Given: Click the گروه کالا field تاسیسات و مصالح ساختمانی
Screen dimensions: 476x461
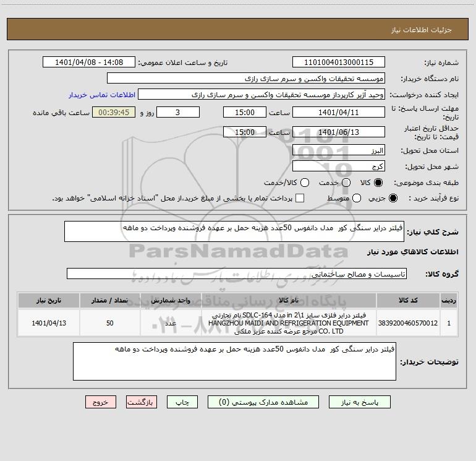Looking at the screenshot, I should (237, 274).
